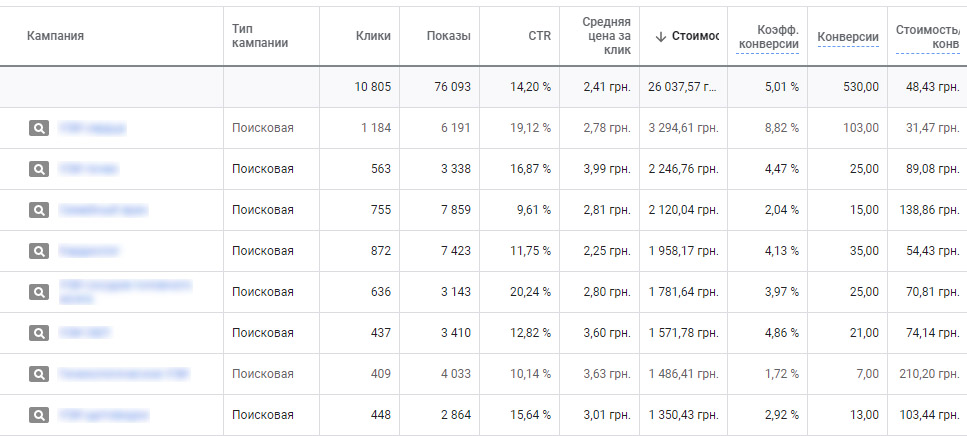Click search campaign icon in 755 clicks row

[x=39, y=210]
